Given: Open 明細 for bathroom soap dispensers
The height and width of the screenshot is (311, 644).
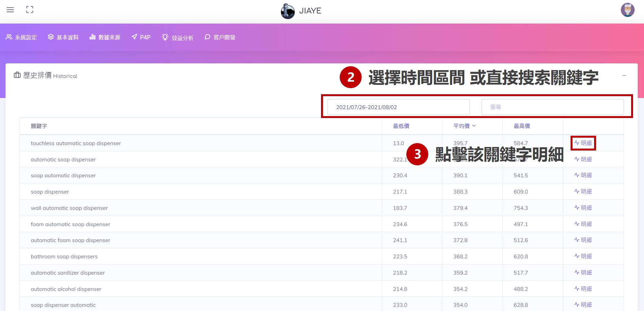Looking at the screenshot, I should pyautogui.click(x=583, y=256).
